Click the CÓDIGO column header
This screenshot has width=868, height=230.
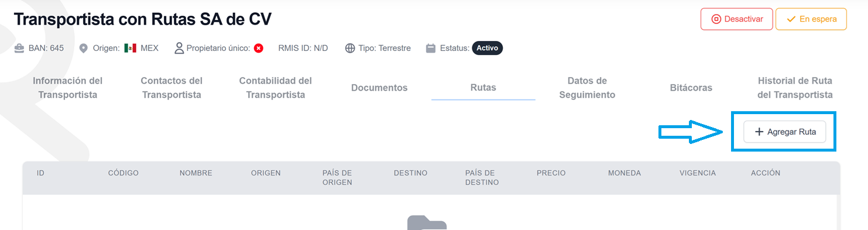[x=123, y=173]
